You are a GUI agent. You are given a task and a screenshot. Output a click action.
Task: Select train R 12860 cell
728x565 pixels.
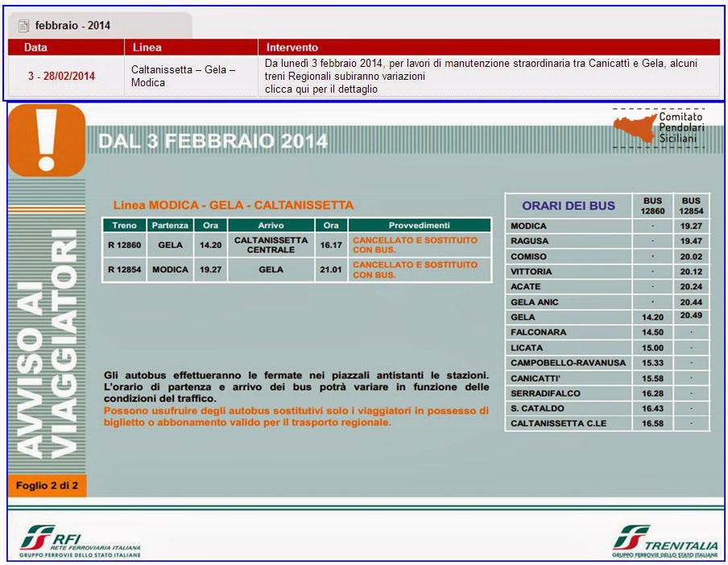(x=125, y=245)
